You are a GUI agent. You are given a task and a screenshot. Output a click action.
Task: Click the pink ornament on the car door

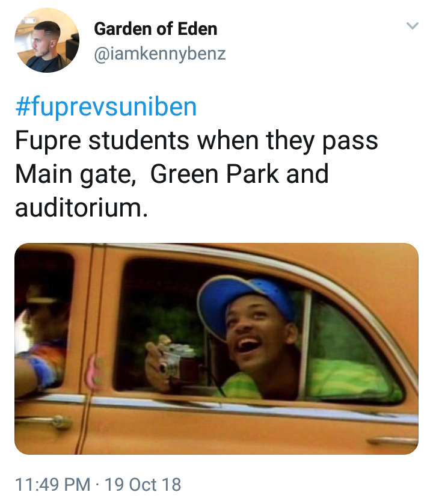tap(93, 371)
